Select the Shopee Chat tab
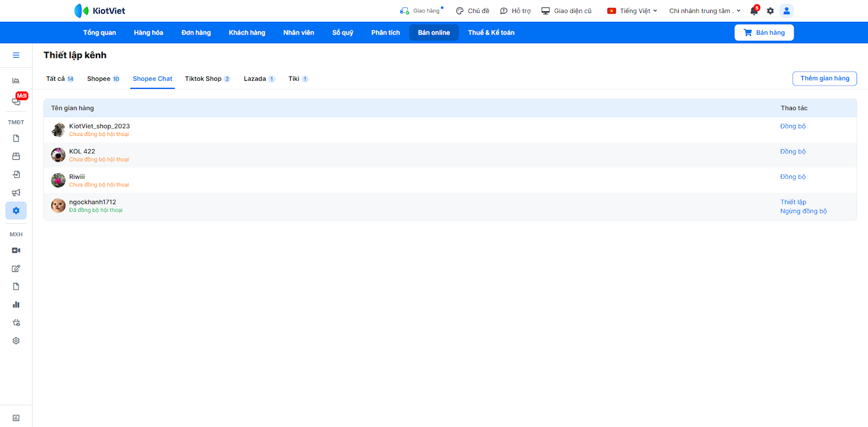 pos(152,79)
